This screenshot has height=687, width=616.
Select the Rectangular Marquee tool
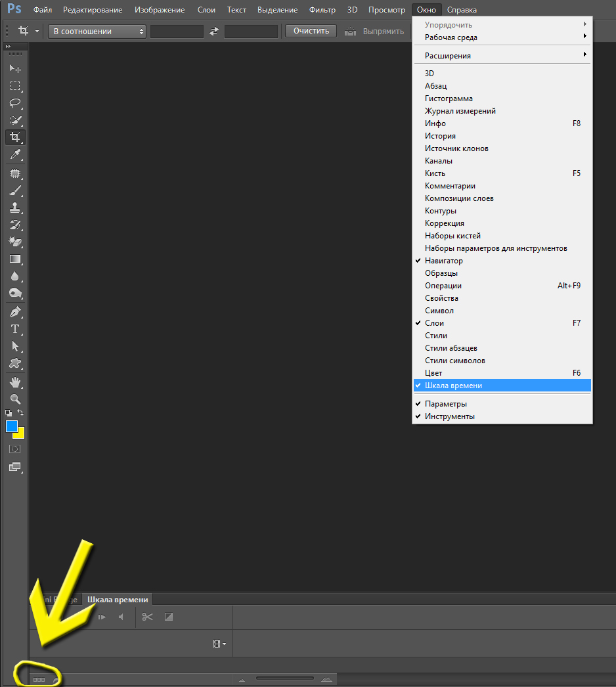(x=15, y=86)
